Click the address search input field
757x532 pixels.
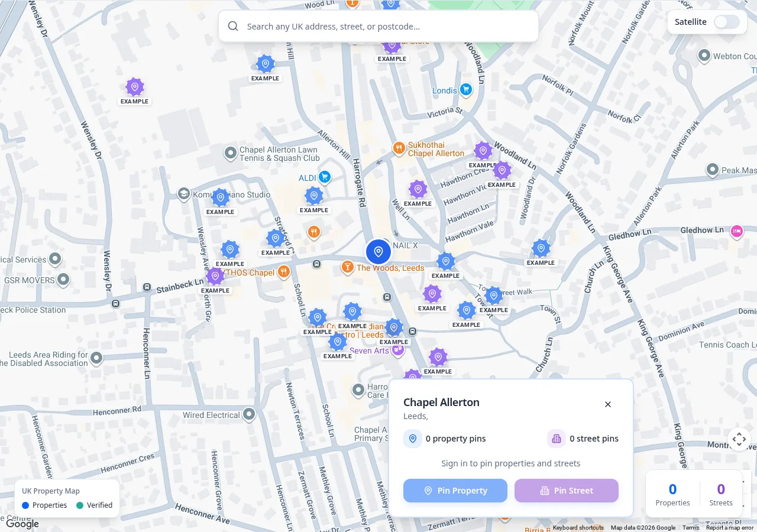pyautogui.click(x=378, y=26)
